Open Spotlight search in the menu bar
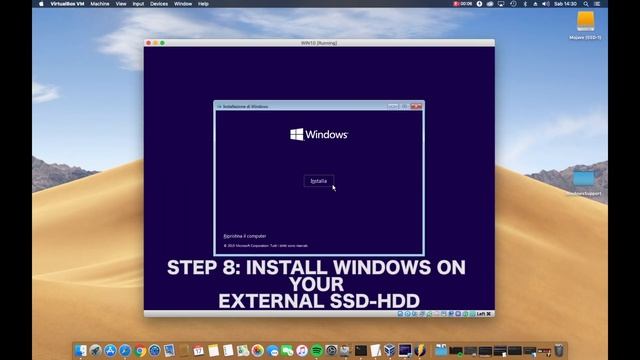 pyautogui.click(x=586, y=4)
